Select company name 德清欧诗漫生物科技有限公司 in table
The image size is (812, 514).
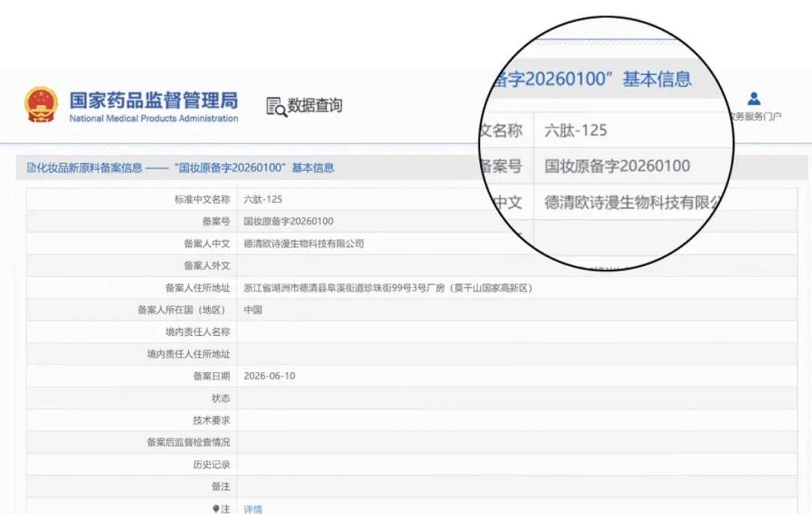point(304,243)
